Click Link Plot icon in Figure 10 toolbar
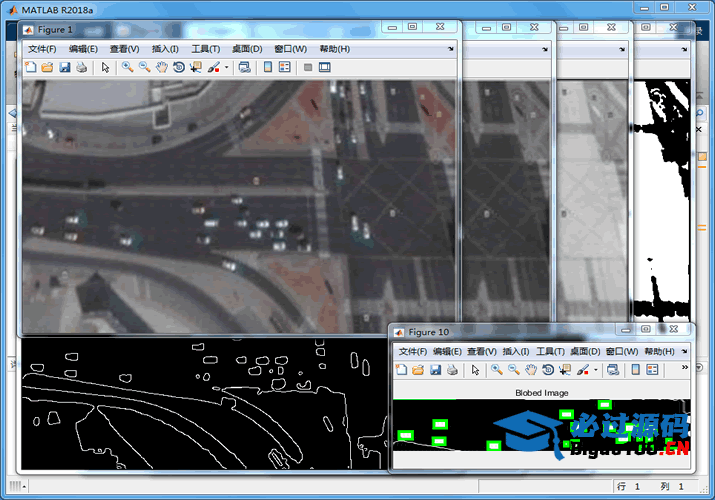Viewport: 715px width, 500px height. (x=612, y=370)
